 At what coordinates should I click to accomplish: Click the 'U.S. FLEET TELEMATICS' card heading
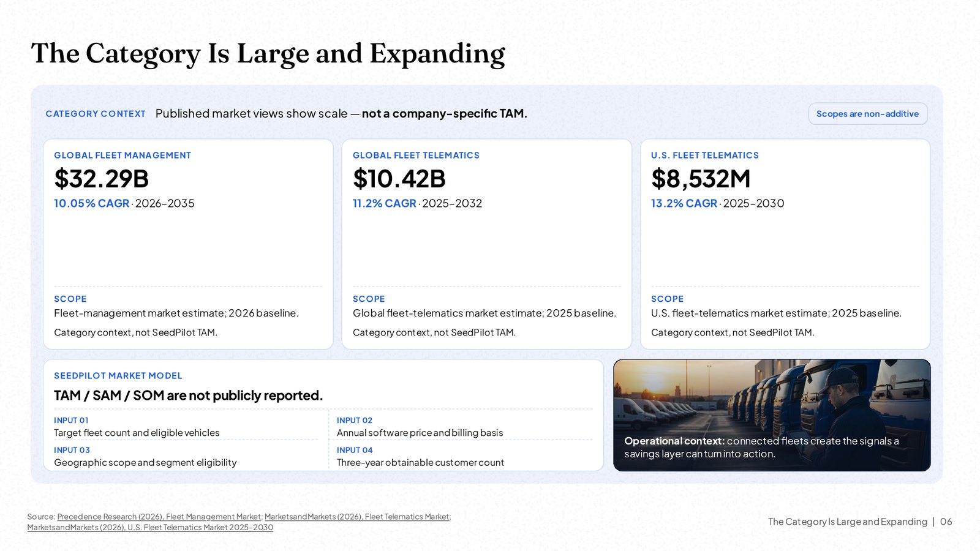705,156
